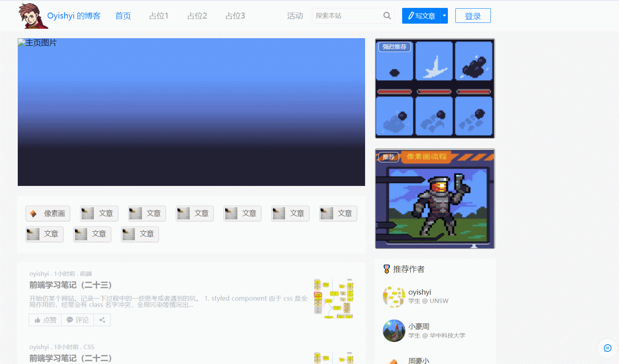Open the 周豪小 author name link
This screenshot has height=364, width=619.
click(x=419, y=360)
